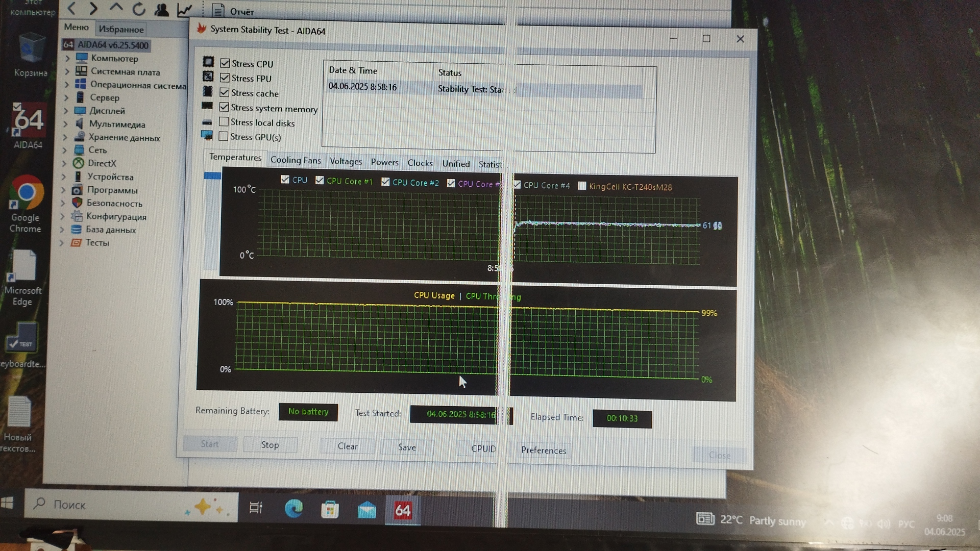The width and height of the screenshot is (980, 551).
Task: Enable the Stress local disks checkbox
Action: tap(224, 121)
